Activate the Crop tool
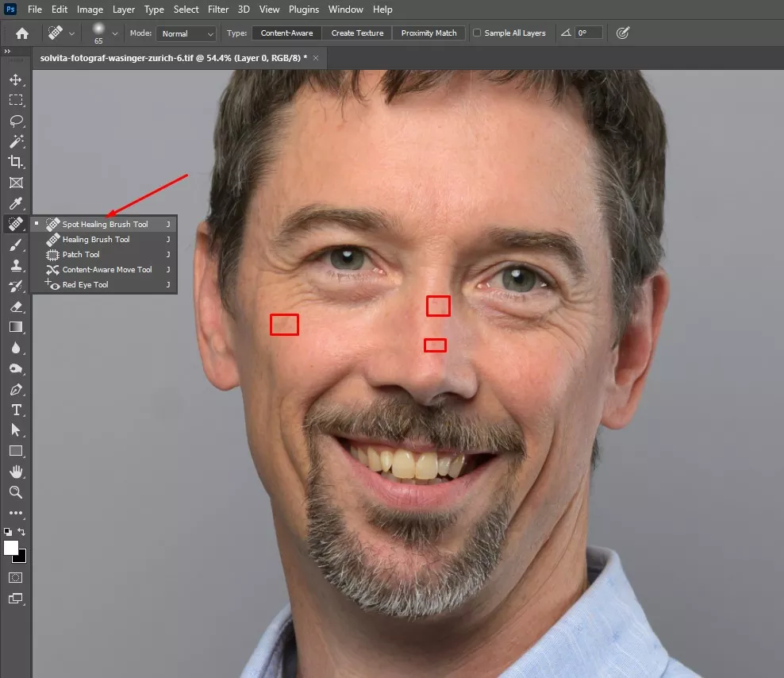This screenshot has width=784, height=678. point(15,162)
